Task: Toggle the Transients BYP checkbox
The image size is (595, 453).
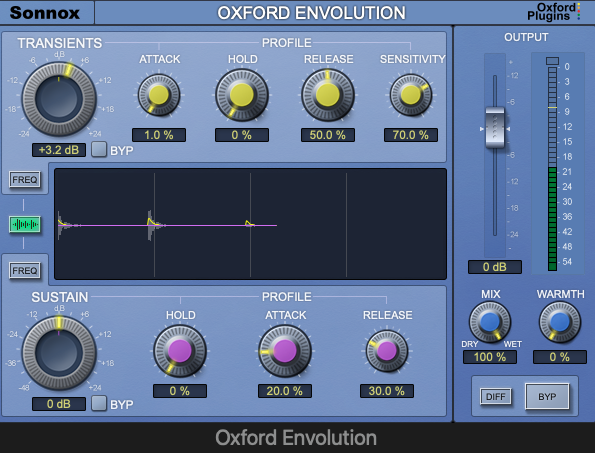Action: 99,149
